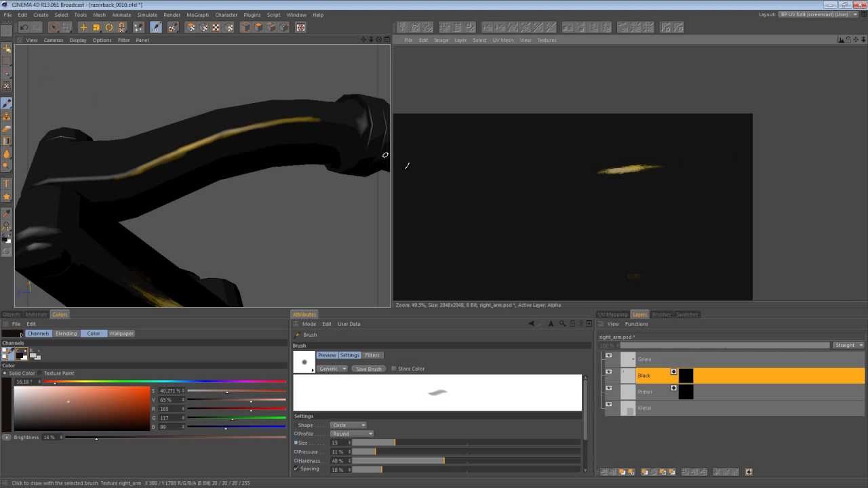Click the Undo icon in top toolbar
The image size is (868, 488).
(x=24, y=27)
